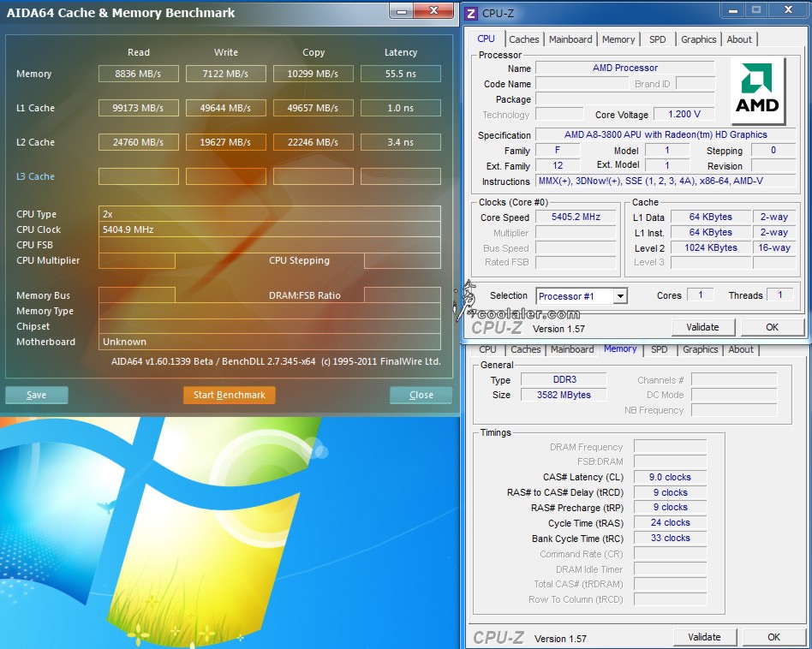Image resolution: width=812 pixels, height=649 pixels.
Task: Click the L1 Cache Read value 99173 MB/s
Action: pyautogui.click(x=138, y=108)
